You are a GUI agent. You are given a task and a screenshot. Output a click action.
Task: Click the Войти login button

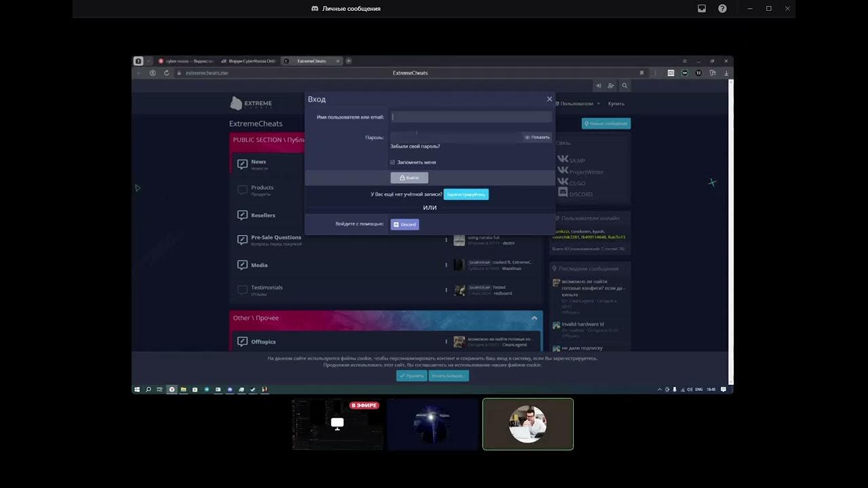[409, 178]
